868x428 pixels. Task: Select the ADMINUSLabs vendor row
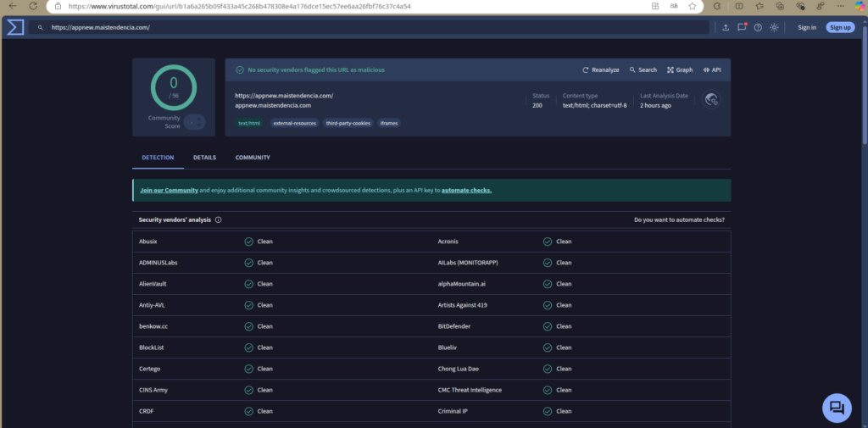coord(282,263)
